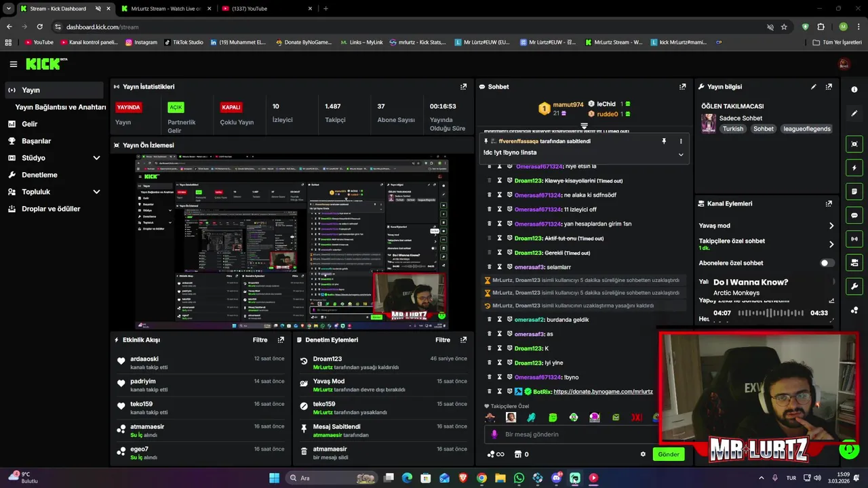Viewport: 868px width, 488px height.
Task: Open the Windows Start menu
Action: 274,478
